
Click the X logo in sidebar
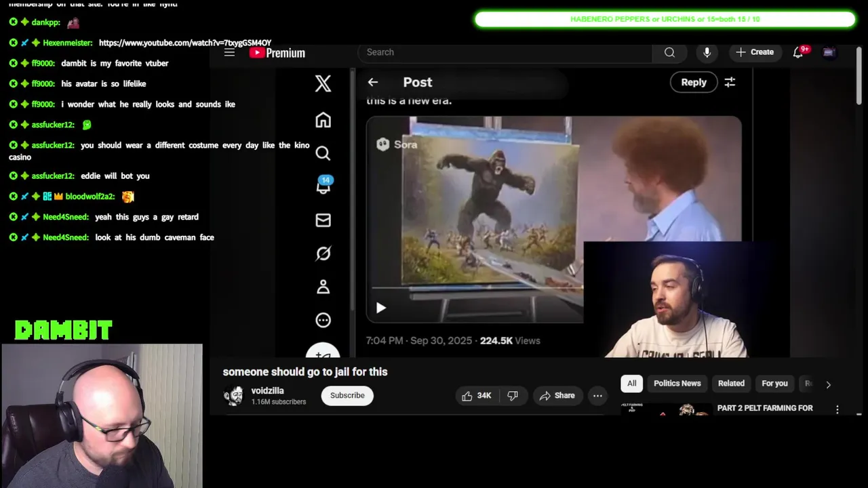[323, 83]
